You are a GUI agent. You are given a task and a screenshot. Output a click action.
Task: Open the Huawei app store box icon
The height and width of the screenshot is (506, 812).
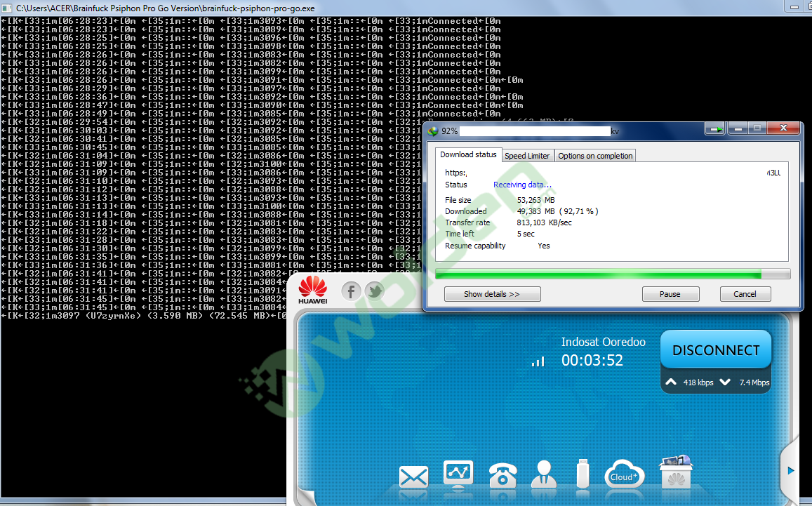point(676,472)
